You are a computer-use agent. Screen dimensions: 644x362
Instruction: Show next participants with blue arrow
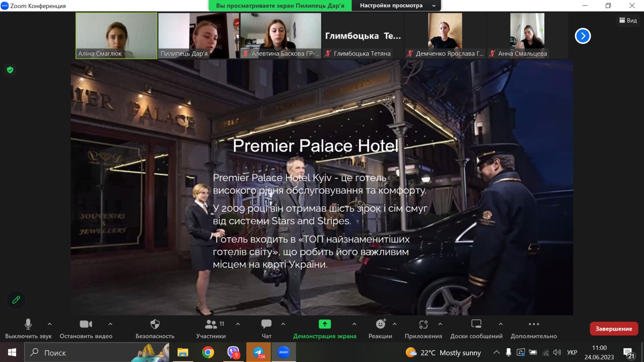coord(583,36)
